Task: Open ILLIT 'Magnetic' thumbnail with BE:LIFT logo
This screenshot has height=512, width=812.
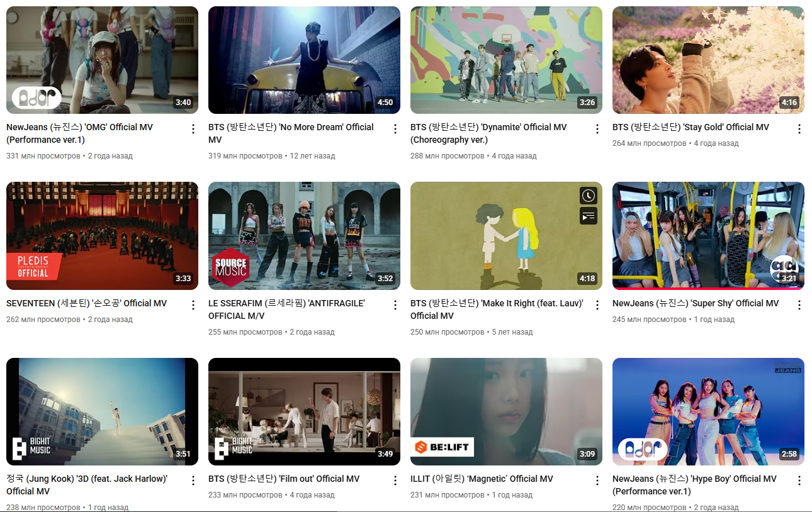Action: pyautogui.click(x=506, y=411)
